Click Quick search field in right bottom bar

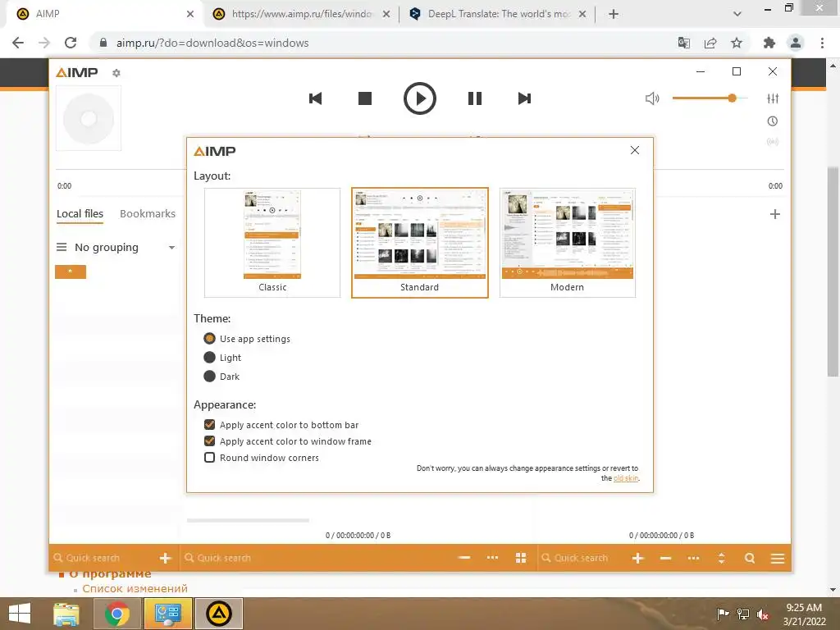pyautogui.click(x=582, y=558)
